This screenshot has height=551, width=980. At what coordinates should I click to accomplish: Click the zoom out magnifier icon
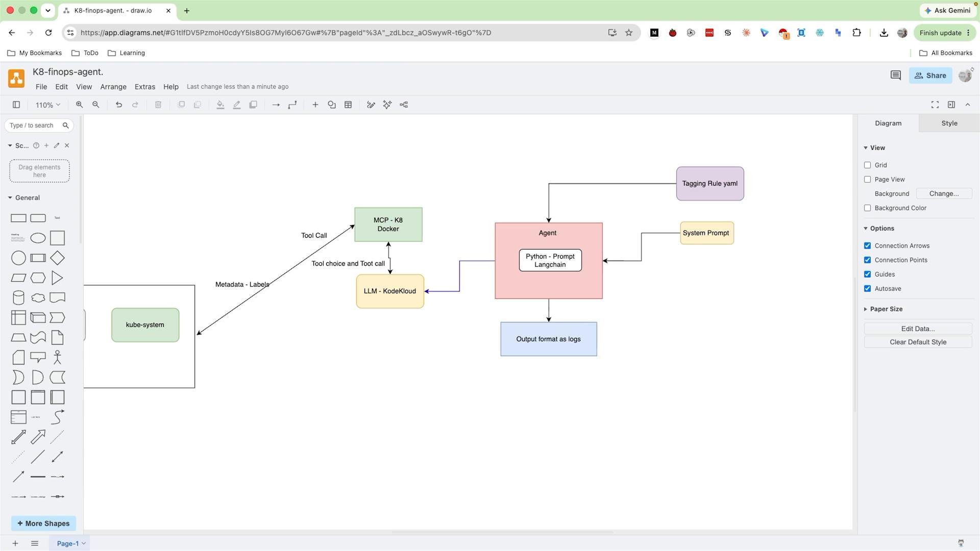click(95, 105)
